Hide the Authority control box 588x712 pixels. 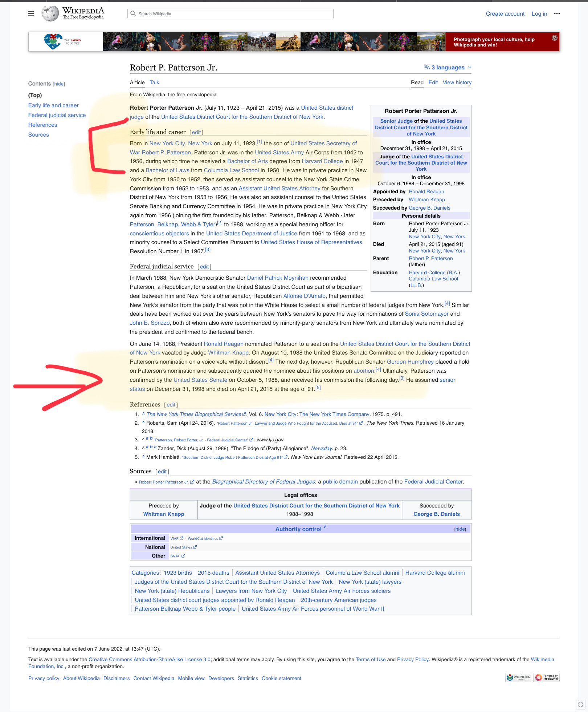coord(460,529)
